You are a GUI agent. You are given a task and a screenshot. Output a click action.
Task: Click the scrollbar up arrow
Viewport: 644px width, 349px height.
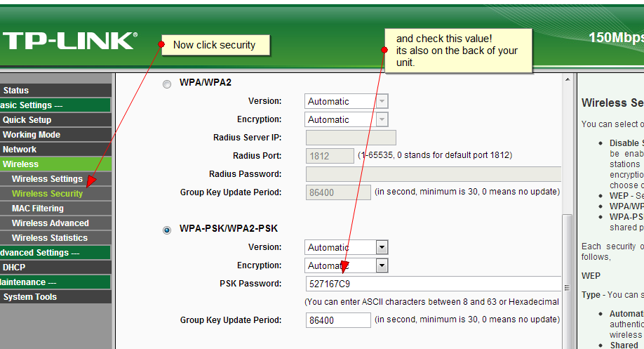click(568, 80)
